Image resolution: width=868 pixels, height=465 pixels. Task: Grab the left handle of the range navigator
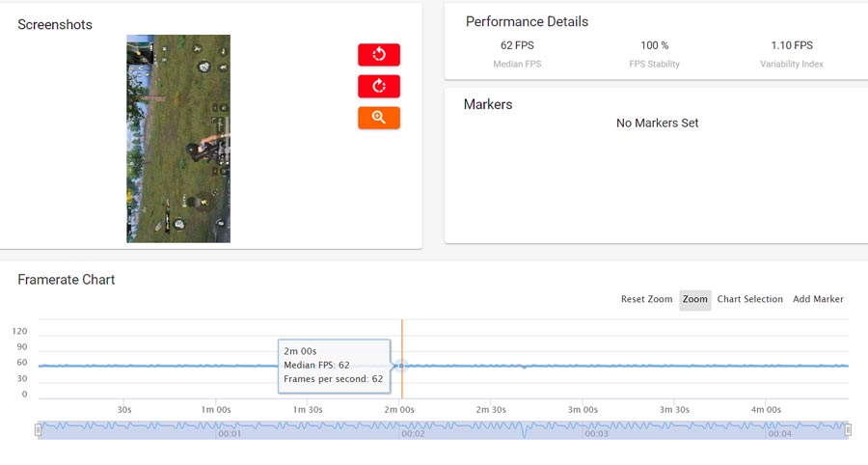point(39,429)
